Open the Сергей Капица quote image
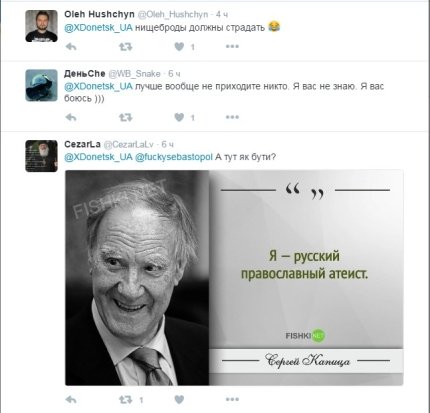This screenshot has height=413, width=430. (x=234, y=278)
